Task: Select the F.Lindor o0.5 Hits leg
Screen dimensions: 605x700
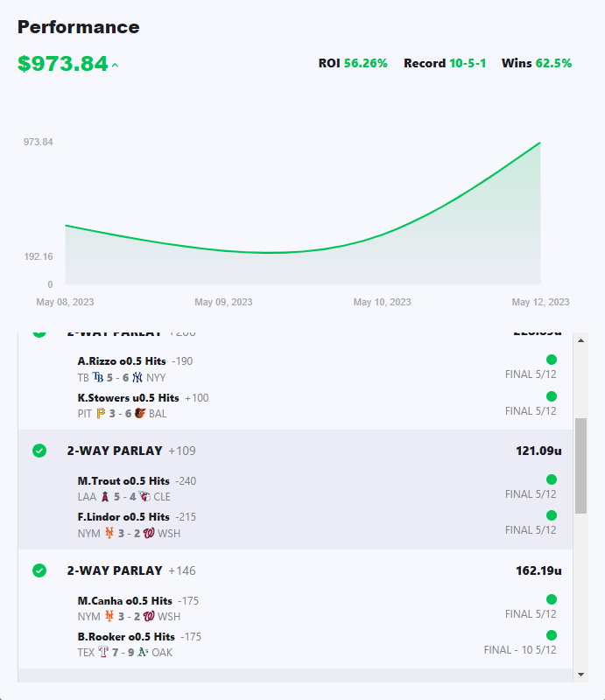Action: (123, 516)
